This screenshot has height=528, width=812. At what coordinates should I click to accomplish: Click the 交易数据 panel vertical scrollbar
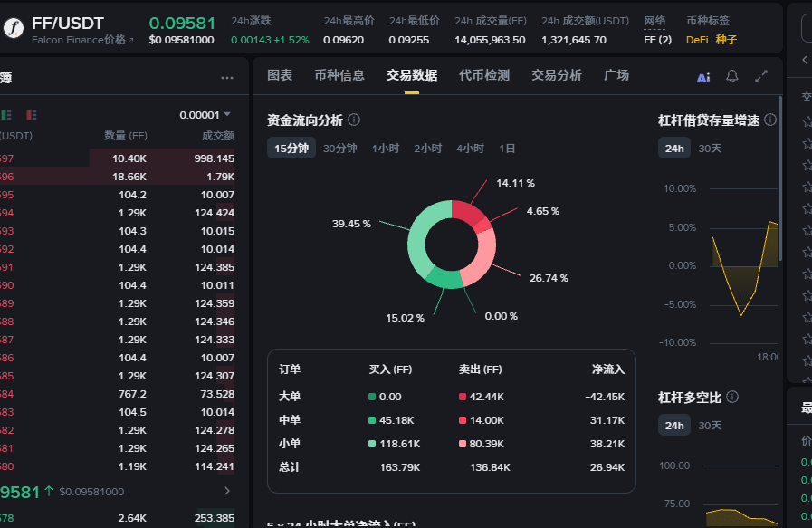(x=780, y=178)
